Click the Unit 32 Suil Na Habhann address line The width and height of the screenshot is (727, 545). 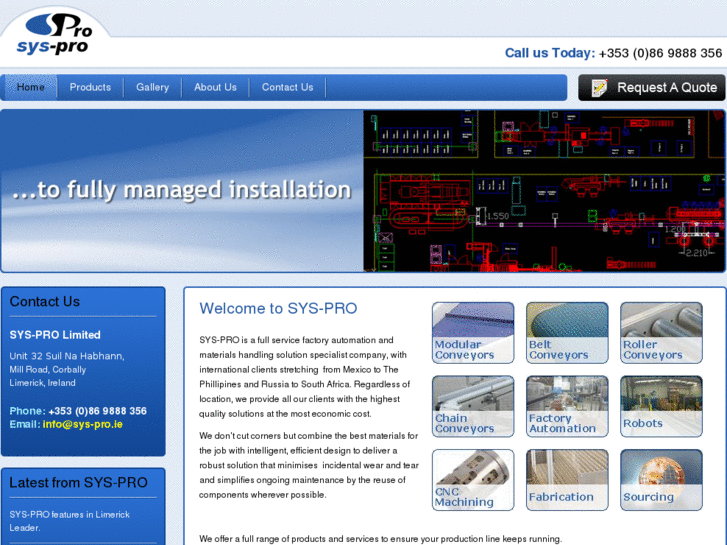[67, 356]
